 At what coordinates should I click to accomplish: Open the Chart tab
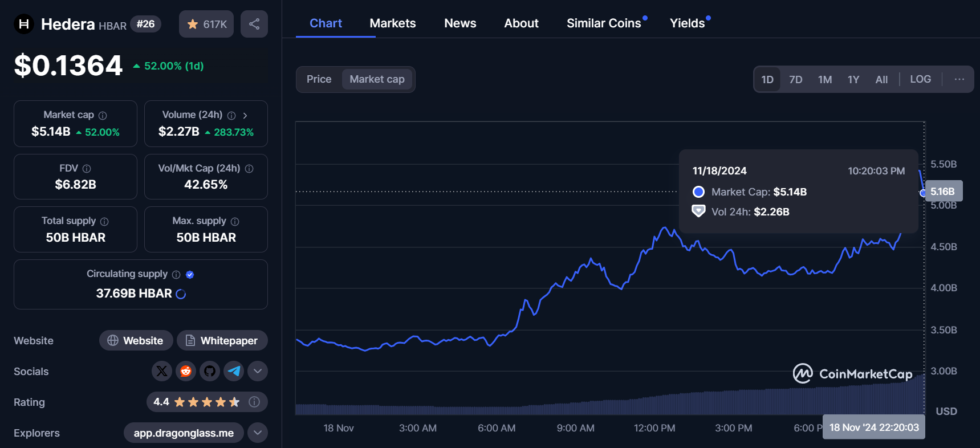point(326,23)
